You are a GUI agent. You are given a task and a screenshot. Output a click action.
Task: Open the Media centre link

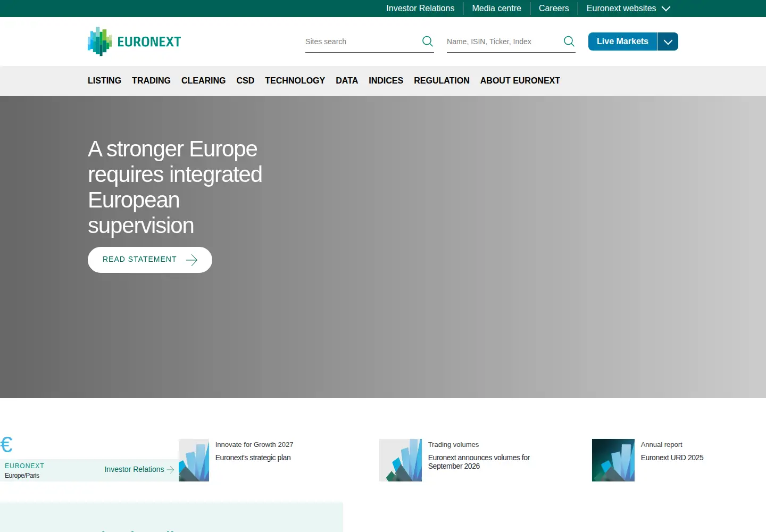click(x=496, y=9)
